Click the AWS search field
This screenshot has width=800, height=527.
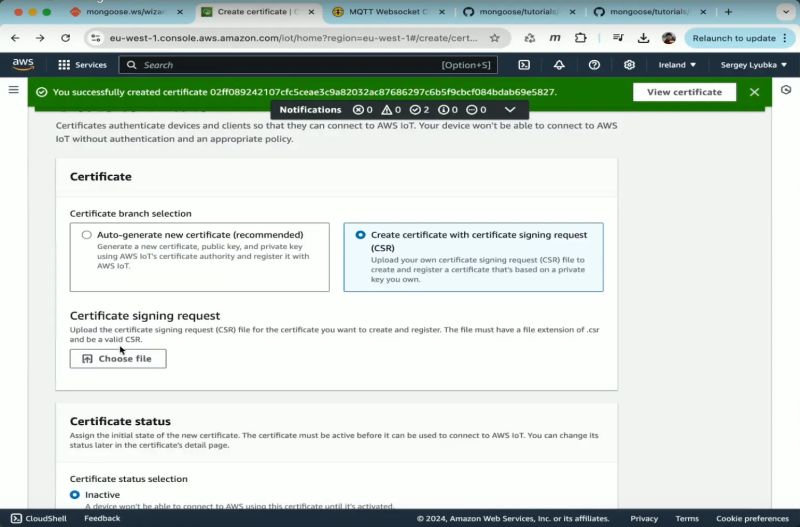[308, 65]
